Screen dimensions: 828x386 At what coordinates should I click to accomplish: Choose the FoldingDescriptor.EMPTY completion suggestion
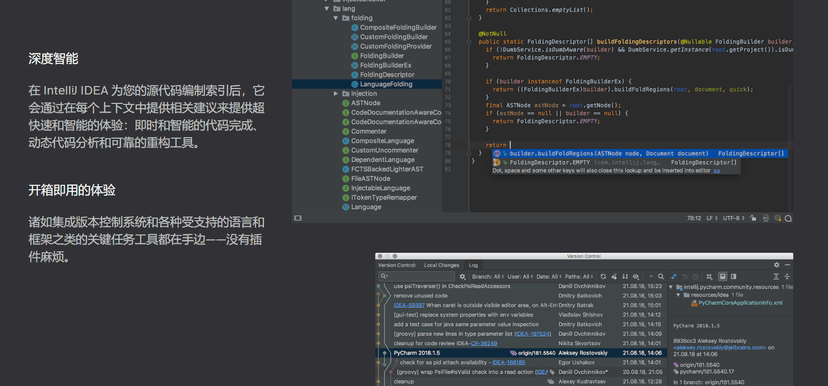tap(615, 163)
